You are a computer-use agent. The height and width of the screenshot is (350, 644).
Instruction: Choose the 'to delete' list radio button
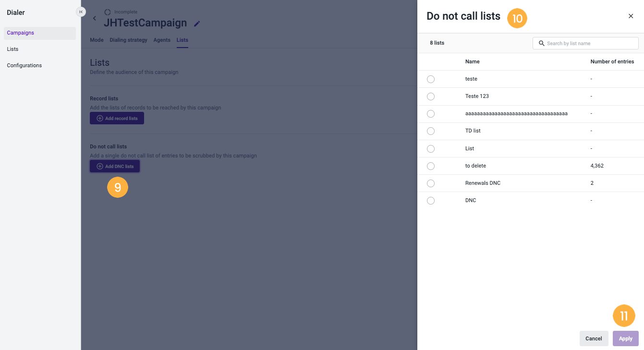click(x=431, y=166)
